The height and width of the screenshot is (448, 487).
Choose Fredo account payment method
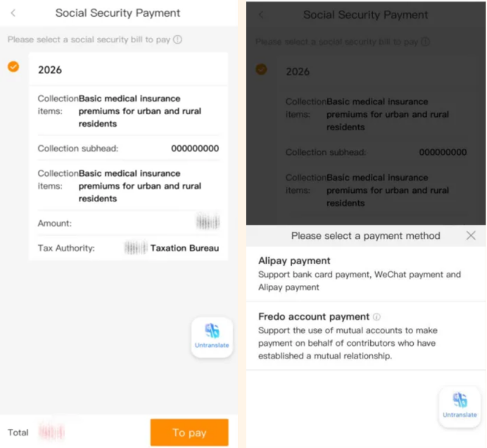point(314,317)
